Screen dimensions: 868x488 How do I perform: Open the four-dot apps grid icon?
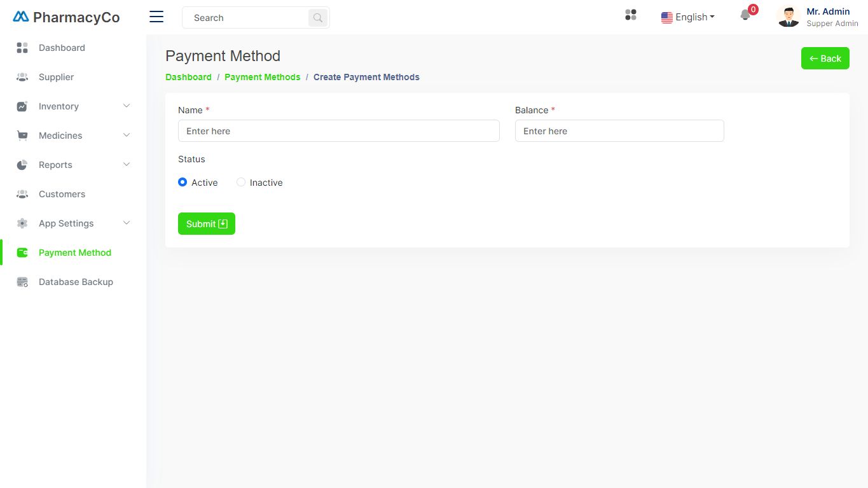(631, 15)
